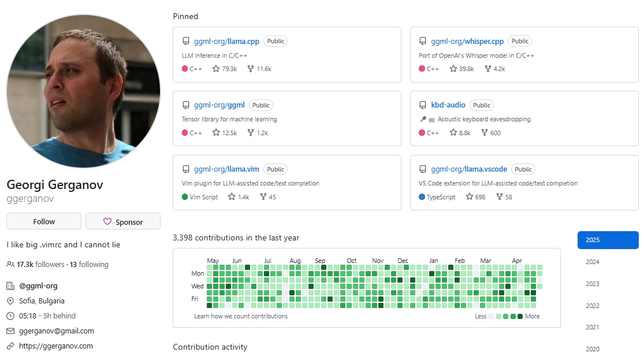
Task: Click repo icon beside kbd-audio
Action: [x=423, y=105]
